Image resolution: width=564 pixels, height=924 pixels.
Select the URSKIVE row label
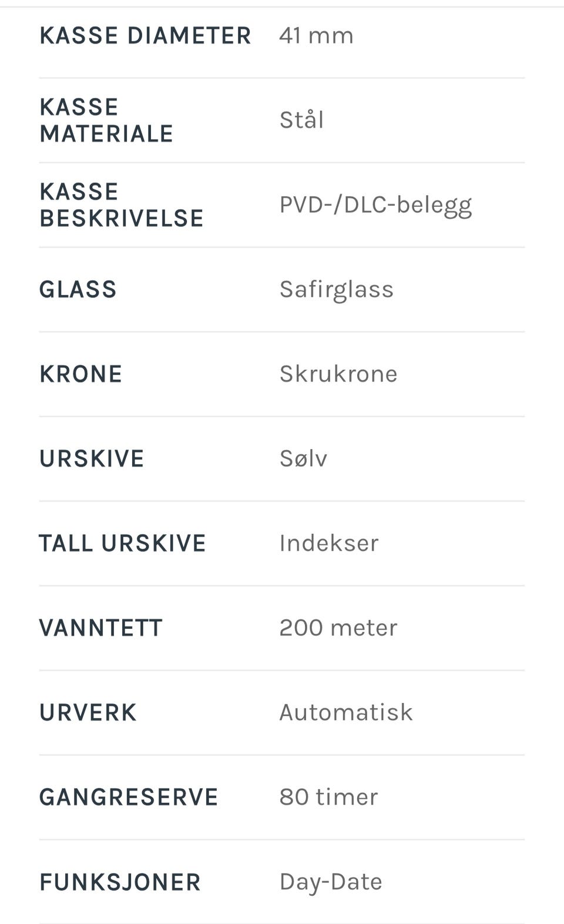[x=92, y=459]
